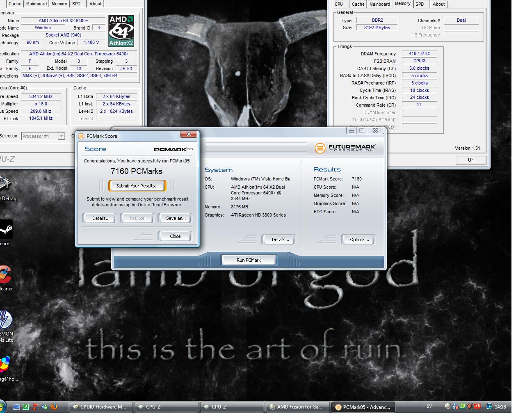Select CPU-Z taskbar button beside AMD Fusion

[232, 407]
